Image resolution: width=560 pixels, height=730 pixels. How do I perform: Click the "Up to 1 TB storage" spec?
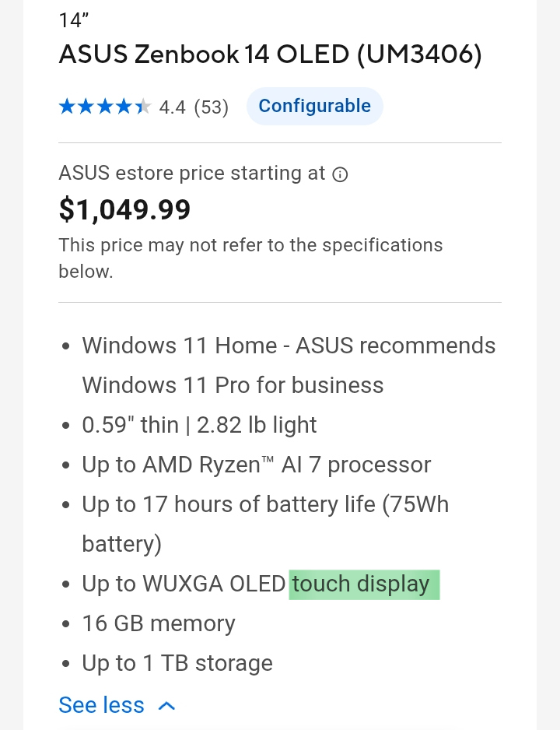177,664
